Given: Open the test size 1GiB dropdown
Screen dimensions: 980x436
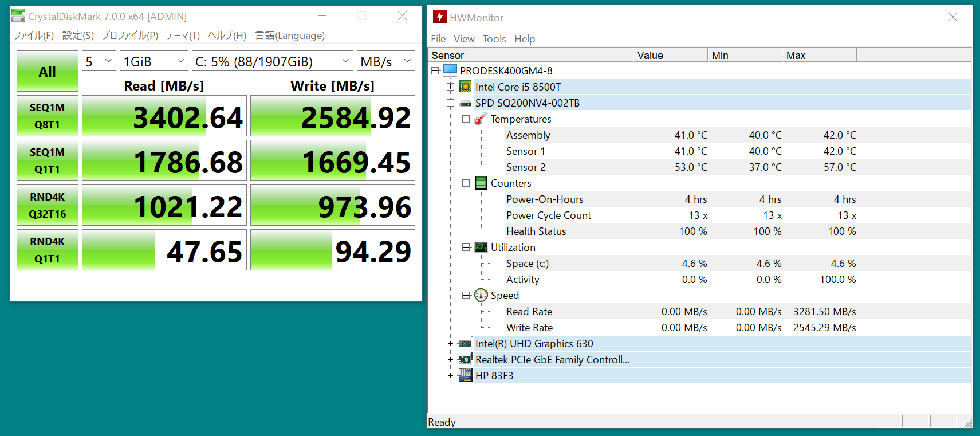Looking at the screenshot, I should click(x=154, y=61).
